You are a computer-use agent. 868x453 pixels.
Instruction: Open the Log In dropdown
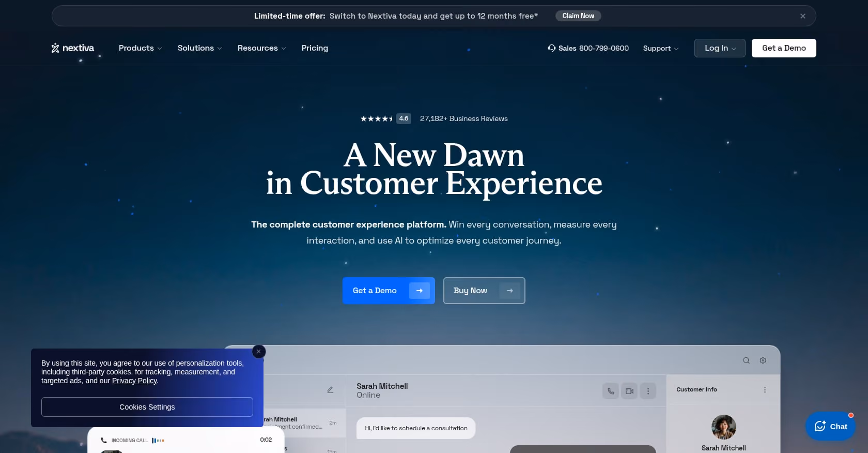tap(720, 48)
